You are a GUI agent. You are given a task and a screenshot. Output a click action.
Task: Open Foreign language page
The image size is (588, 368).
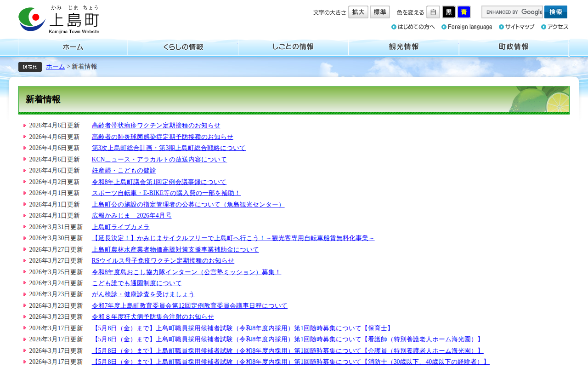point(467,27)
